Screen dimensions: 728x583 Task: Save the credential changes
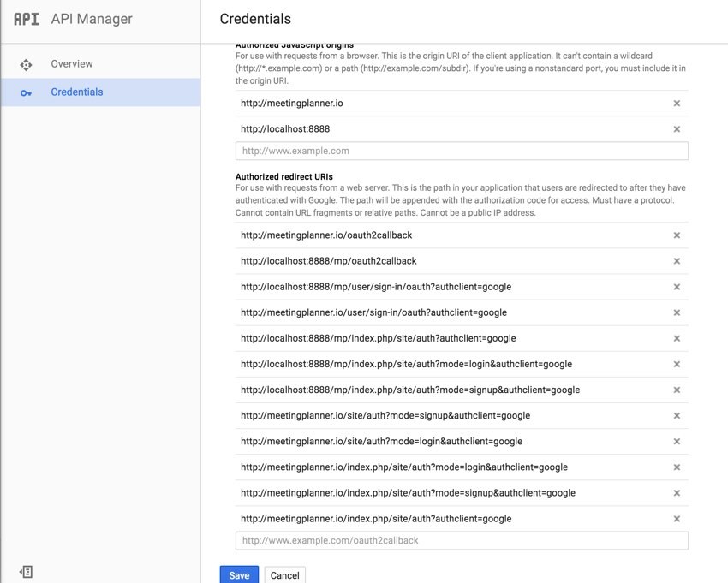(x=239, y=574)
